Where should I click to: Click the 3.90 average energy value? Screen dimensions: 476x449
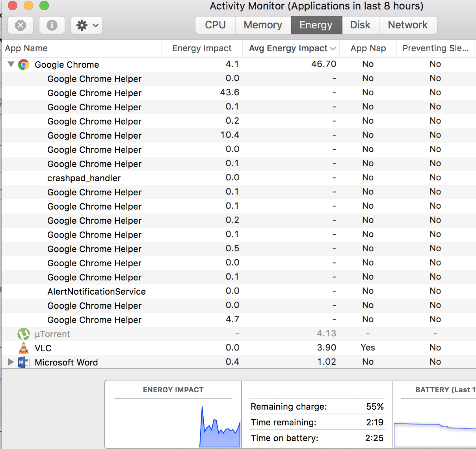click(x=326, y=347)
